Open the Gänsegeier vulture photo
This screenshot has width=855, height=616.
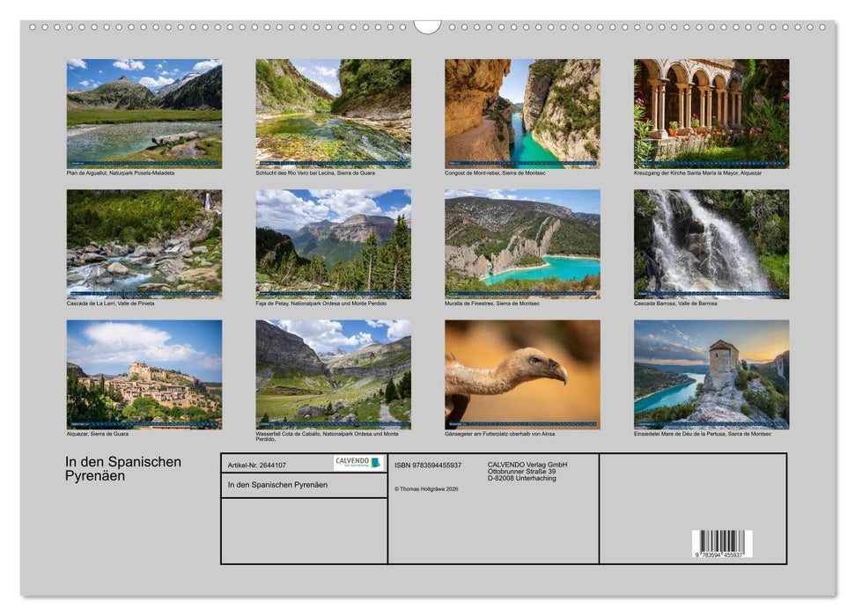click(x=522, y=375)
